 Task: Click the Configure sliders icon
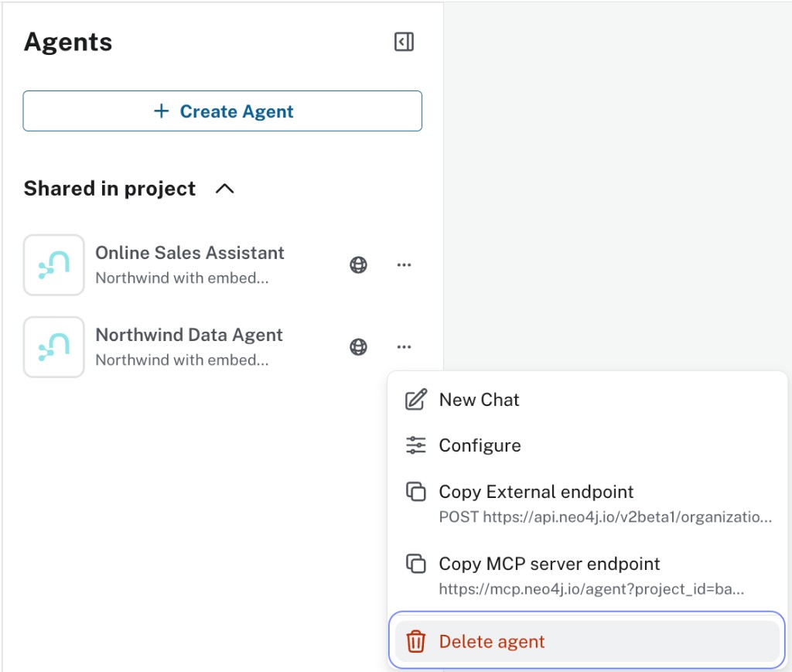415,445
